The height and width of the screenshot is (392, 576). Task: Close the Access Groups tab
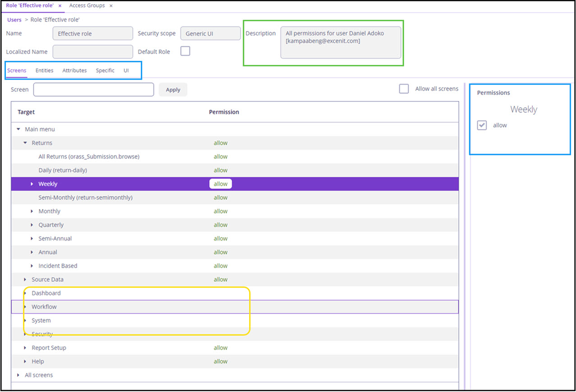click(111, 6)
